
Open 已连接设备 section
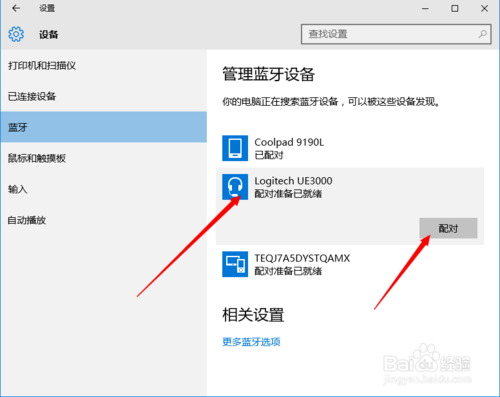[104, 96]
